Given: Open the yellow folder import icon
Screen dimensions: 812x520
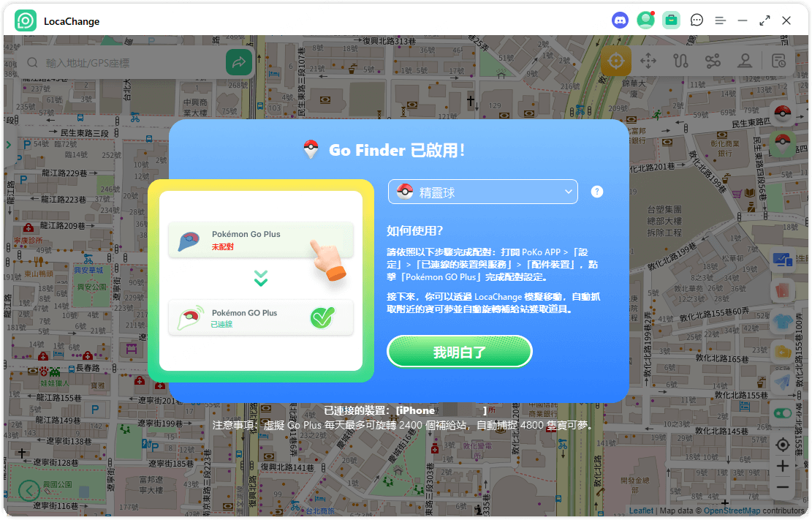Looking at the screenshot, I should tap(783, 352).
